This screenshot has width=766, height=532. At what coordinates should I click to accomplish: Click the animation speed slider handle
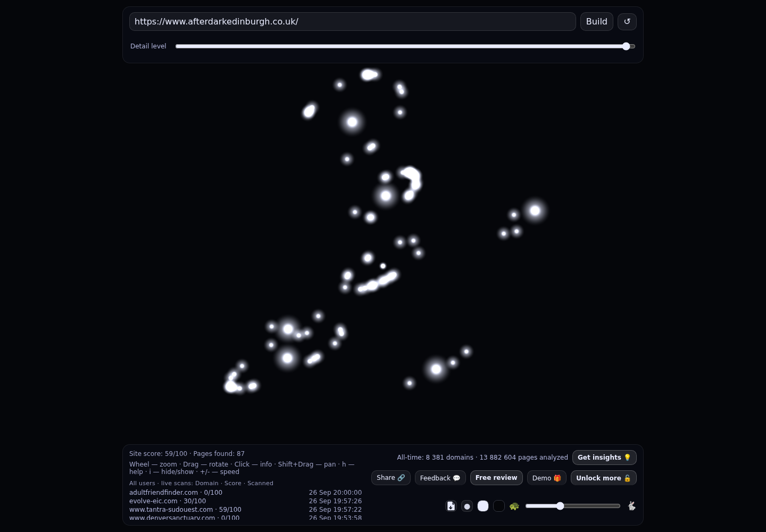pyautogui.click(x=560, y=506)
